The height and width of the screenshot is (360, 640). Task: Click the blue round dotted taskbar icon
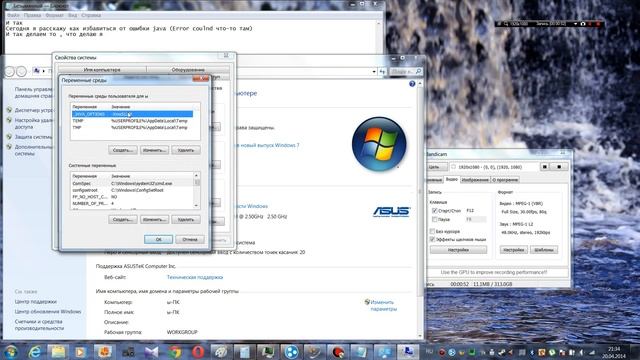point(291,352)
